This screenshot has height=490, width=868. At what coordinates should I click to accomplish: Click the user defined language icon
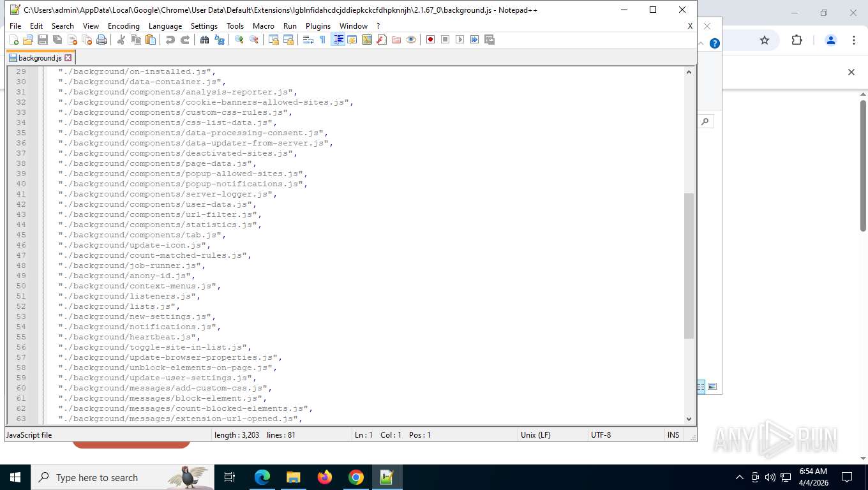click(352, 40)
